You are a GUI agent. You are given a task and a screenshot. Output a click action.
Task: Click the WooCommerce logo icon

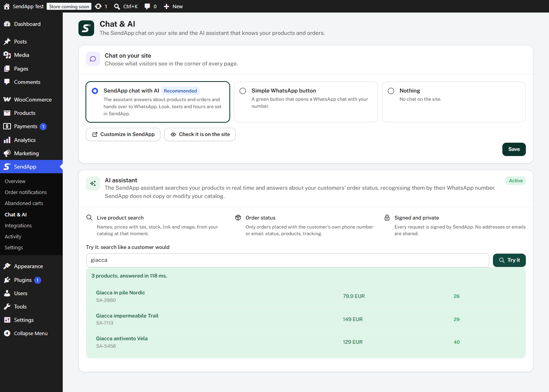pos(7,100)
